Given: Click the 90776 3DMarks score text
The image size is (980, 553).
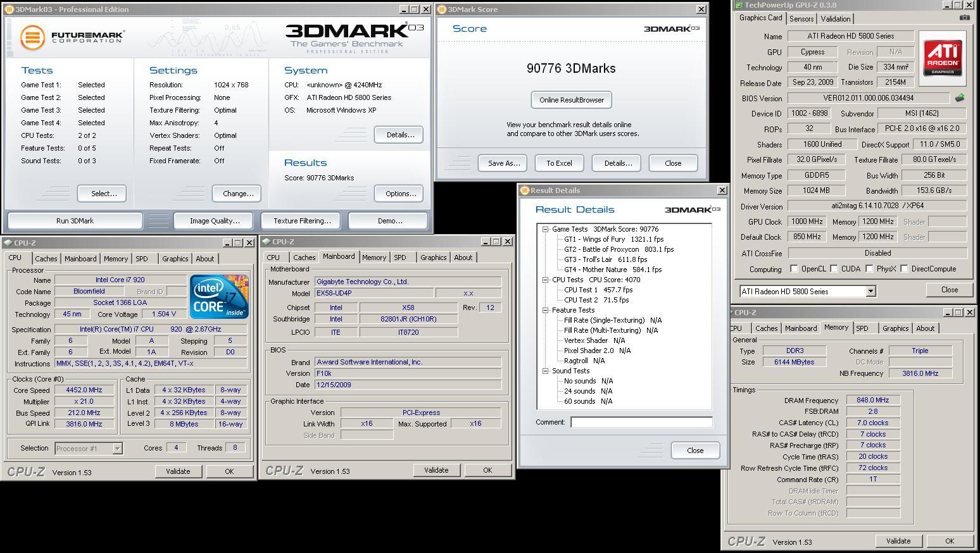Looking at the screenshot, I should [571, 68].
